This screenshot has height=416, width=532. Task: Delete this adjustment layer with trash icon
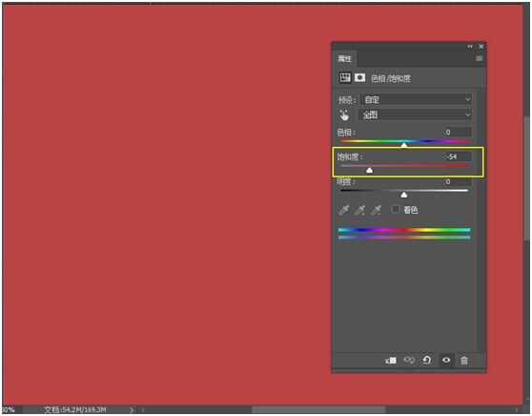click(x=464, y=360)
